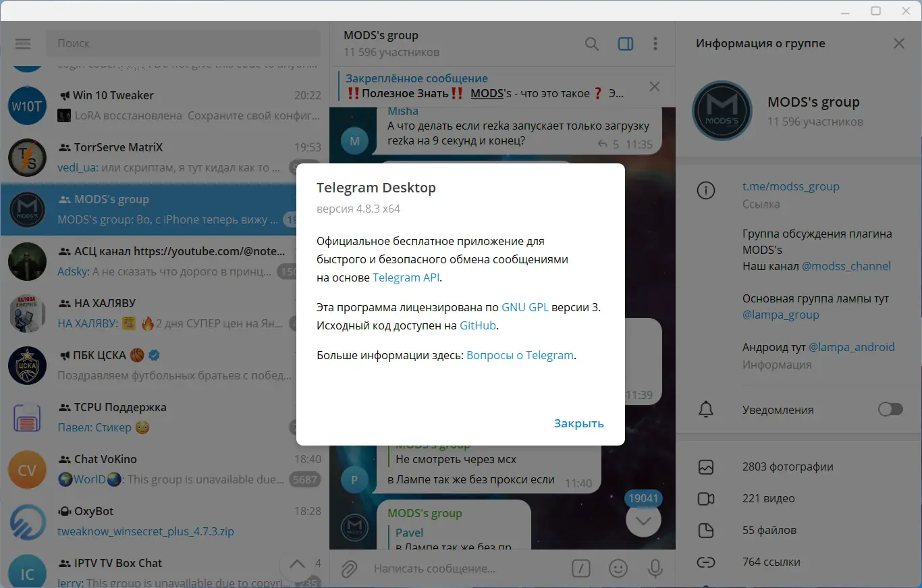Open the @modss_channel mention link
Viewport: 922px width, 588px height.
pyautogui.click(x=846, y=266)
